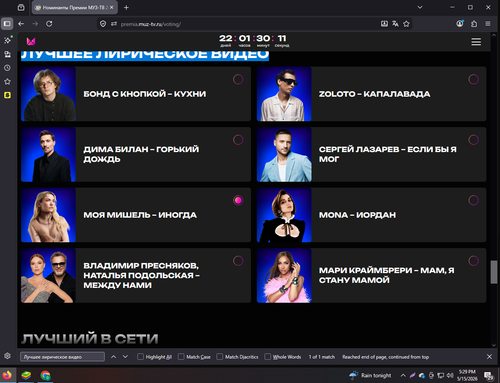Go back to the previous page
The image size is (500, 383).
click(21, 24)
